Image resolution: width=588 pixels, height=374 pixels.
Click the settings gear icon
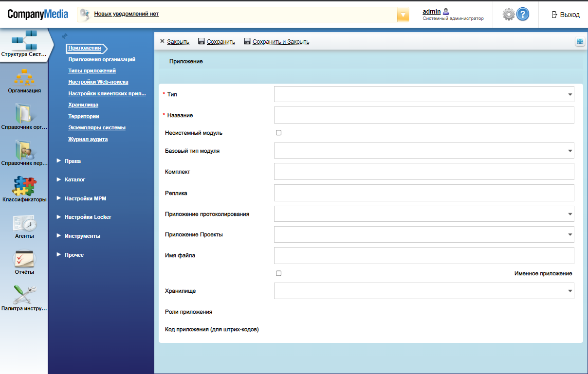click(509, 14)
